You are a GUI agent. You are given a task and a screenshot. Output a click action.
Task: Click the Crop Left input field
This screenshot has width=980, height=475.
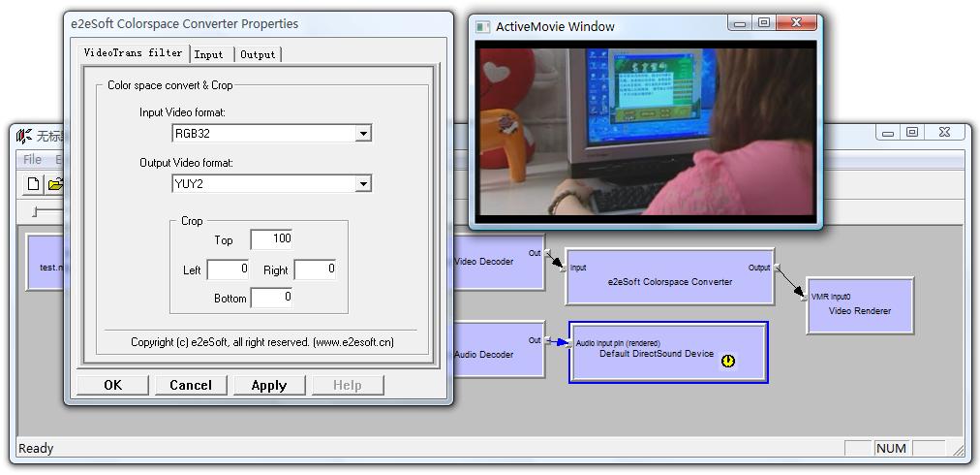coord(228,269)
